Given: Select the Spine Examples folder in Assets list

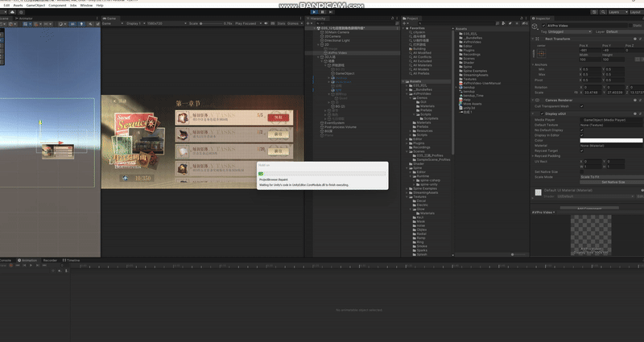Looking at the screenshot, I should (x=475, y=71).
